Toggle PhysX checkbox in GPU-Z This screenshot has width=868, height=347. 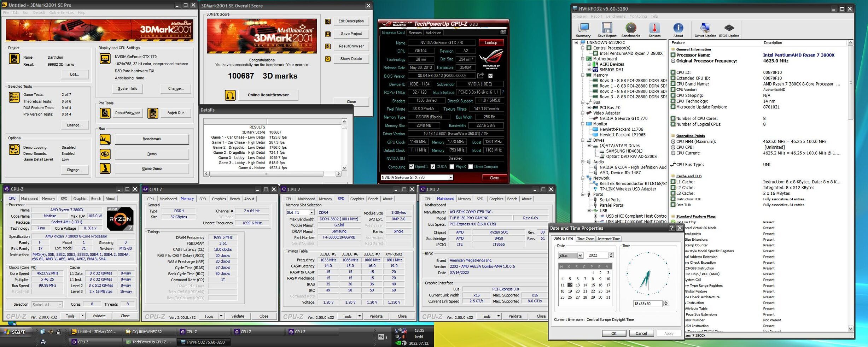click(x=452, y=167)
